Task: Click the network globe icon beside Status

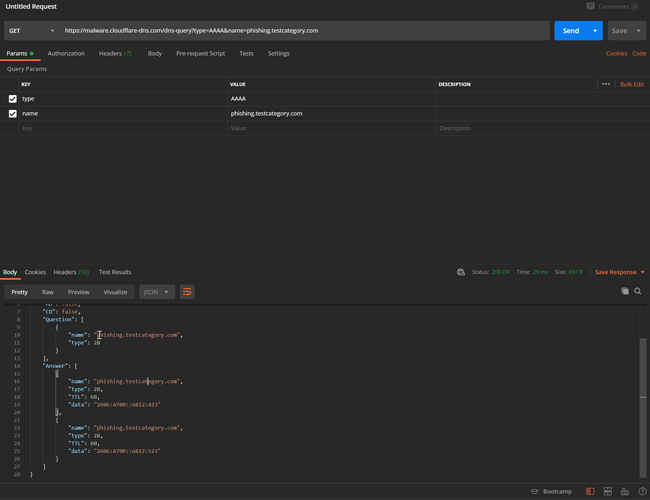Action: 461,272
